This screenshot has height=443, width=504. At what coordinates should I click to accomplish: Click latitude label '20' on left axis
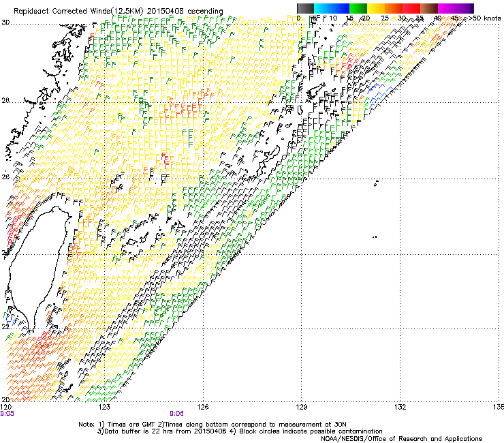coord(5,399)
